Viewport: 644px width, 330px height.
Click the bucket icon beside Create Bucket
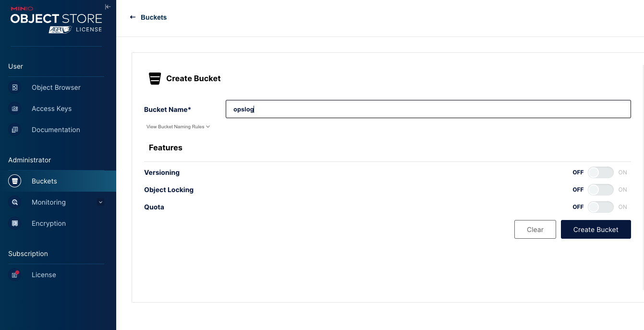(155, 78)
